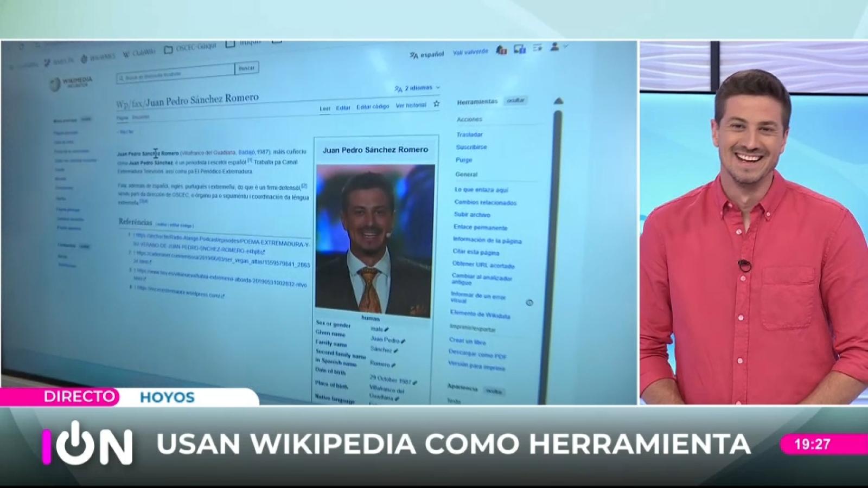Click the pencil icon beside Villafranco del Guadiana
This screenshot has width=868, height=488.
(397, 399)
